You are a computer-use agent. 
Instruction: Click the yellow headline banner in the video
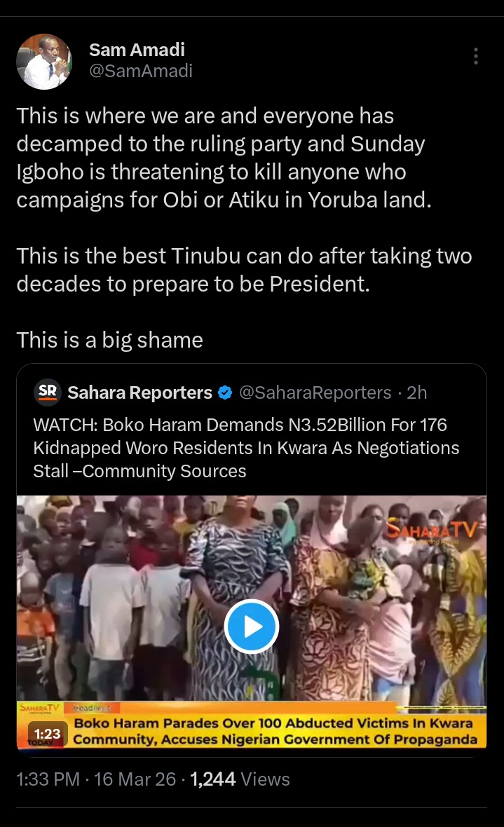coord(273,731)
